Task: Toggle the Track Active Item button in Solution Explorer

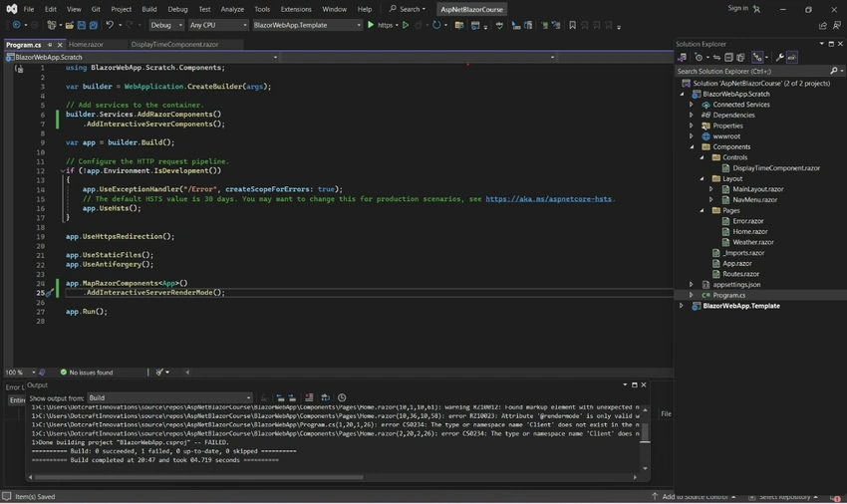Action: coord(757,57)
